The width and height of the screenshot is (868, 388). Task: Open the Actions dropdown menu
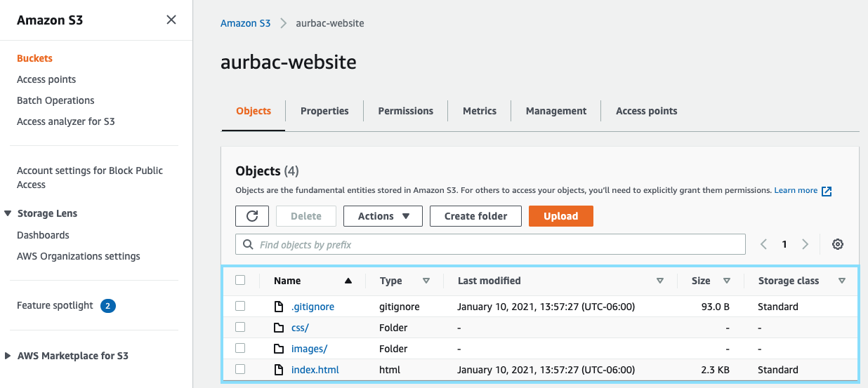tap(383, 216)
